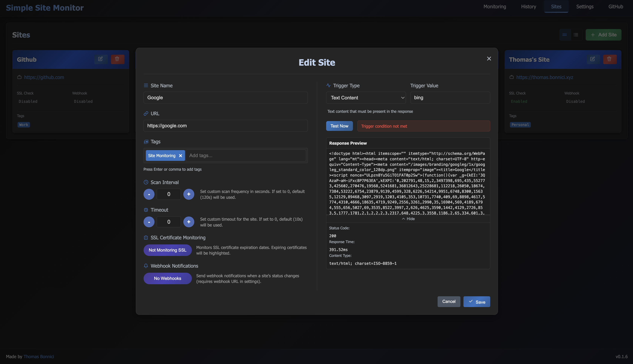Hide the Response Preview content
The image size is (633, 364).
(408, 219)
